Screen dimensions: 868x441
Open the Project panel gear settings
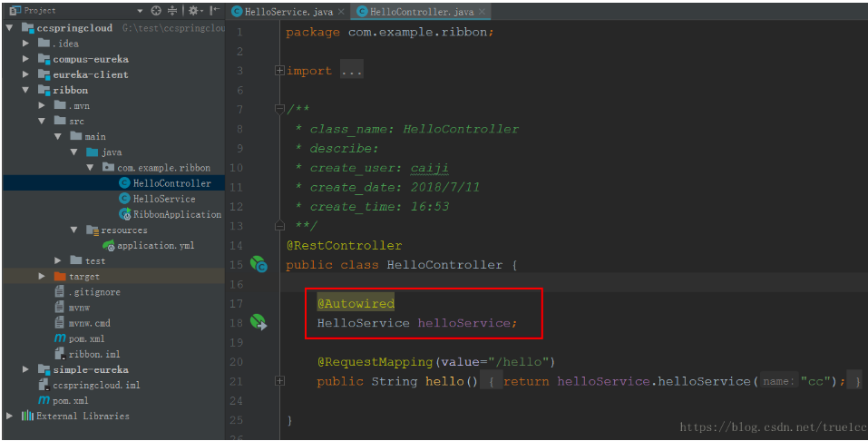[193, 11]
